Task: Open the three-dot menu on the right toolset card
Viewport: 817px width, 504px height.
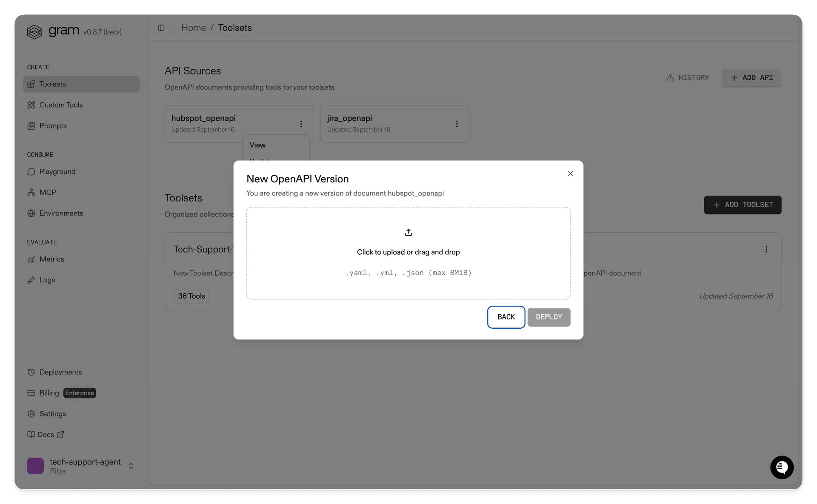Action: coord(767,249)
